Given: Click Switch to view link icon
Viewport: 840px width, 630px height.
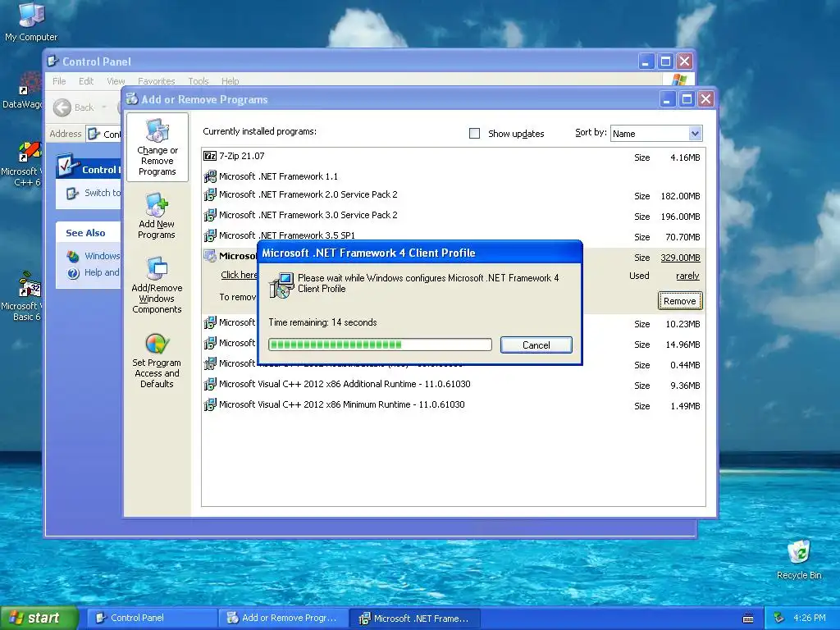Looking at the screenshot, I should (72, 193).
